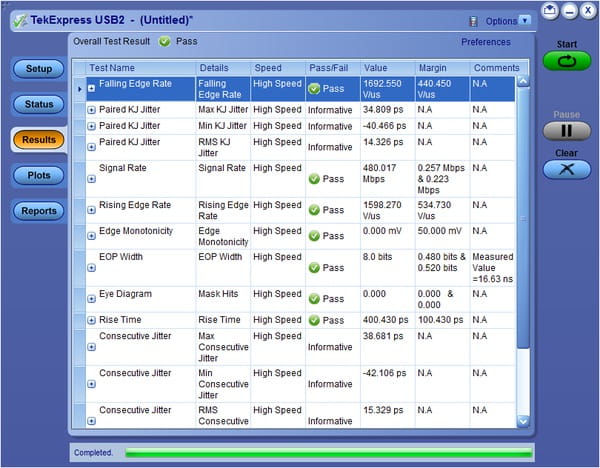The image size is (600, 468).
Task: Expand the Max KJ Jitter row
Action: click(91, 110)
